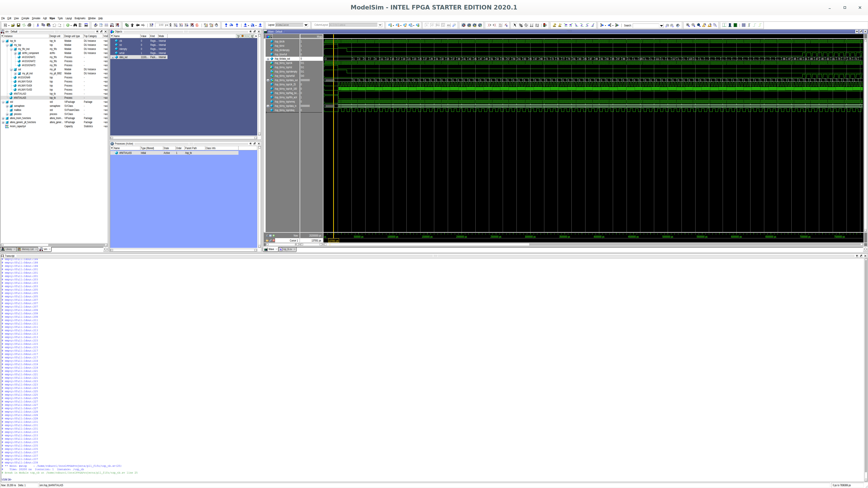Select the rdempty signal in Objects
The width and height of the screenshot is (868, 488).
(x=139, y=49)
